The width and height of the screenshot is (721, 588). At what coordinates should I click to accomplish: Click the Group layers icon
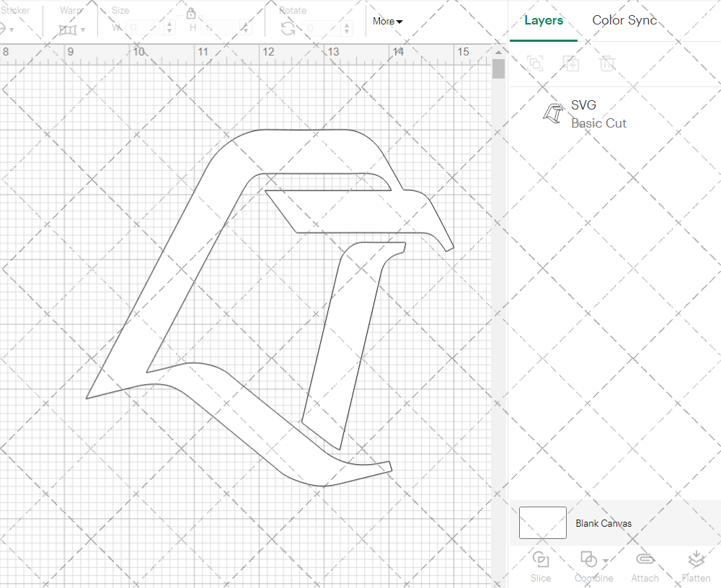point(535,63)
